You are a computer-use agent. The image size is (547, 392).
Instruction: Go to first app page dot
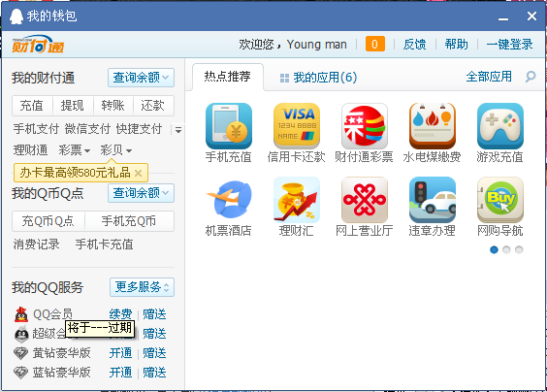coord(494,249)
